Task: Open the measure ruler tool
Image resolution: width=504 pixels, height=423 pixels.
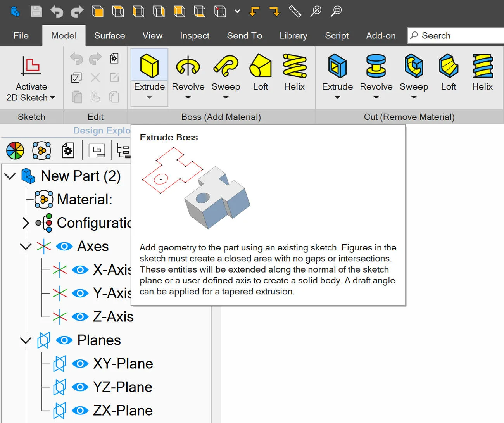Action: coord(295,11)
